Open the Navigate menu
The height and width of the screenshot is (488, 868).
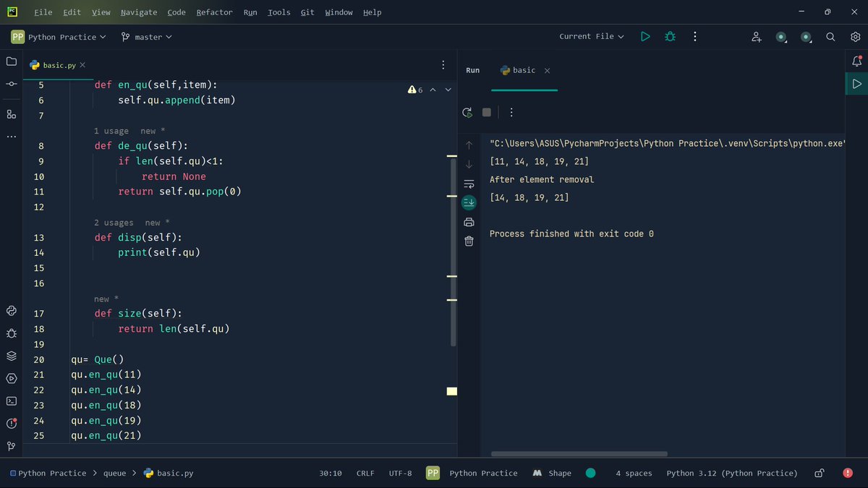tap(139, 12)
